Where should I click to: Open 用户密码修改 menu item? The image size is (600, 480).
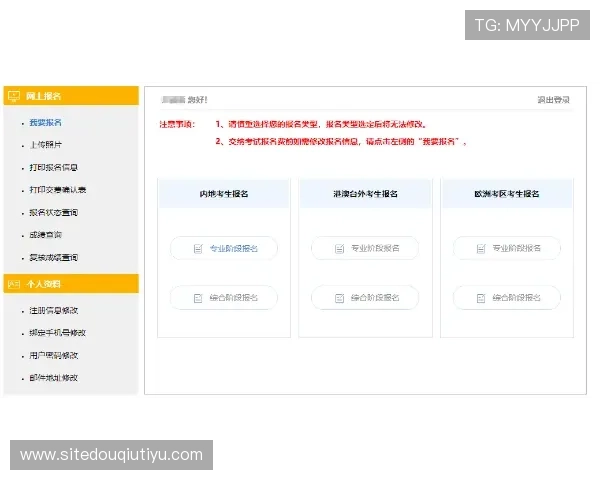(x=54, y=355)
